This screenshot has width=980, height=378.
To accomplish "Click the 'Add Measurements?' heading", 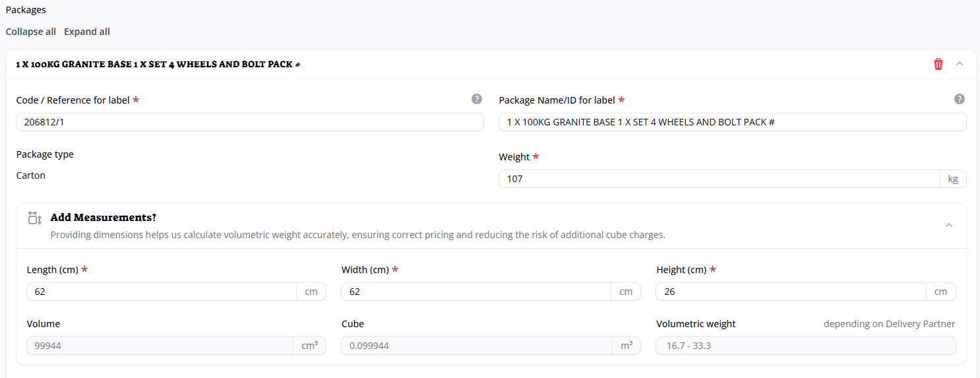I will [103, 218].
